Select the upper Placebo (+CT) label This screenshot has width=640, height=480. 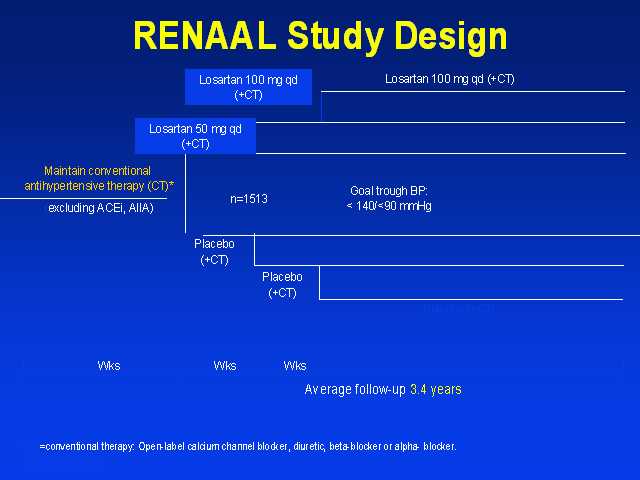[214, 252]
